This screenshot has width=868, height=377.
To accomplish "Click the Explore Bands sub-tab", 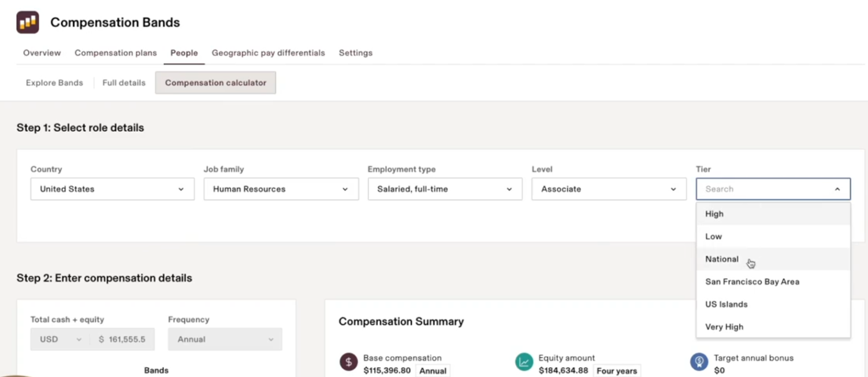I will [54, 83].
